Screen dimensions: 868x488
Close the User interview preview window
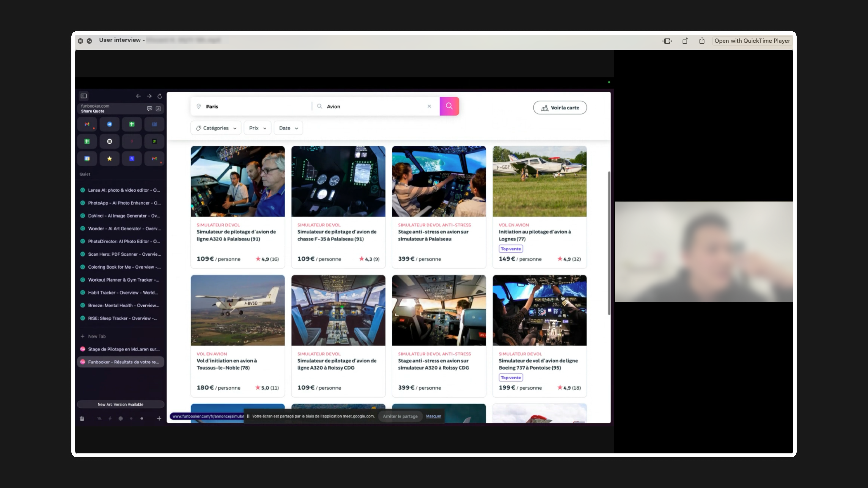coord(80,41)
